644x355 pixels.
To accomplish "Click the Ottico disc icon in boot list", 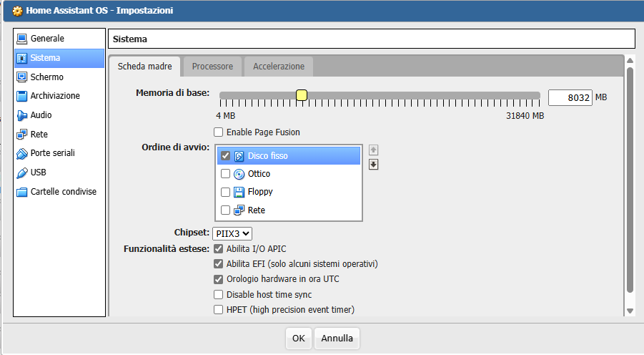I will (239, 174).
